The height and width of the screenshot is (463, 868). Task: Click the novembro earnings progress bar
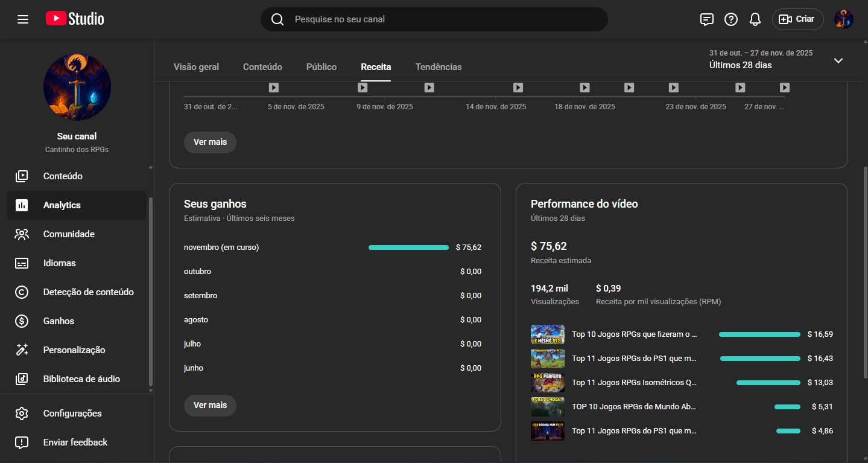pyautogui.click(x=408, y=247)
